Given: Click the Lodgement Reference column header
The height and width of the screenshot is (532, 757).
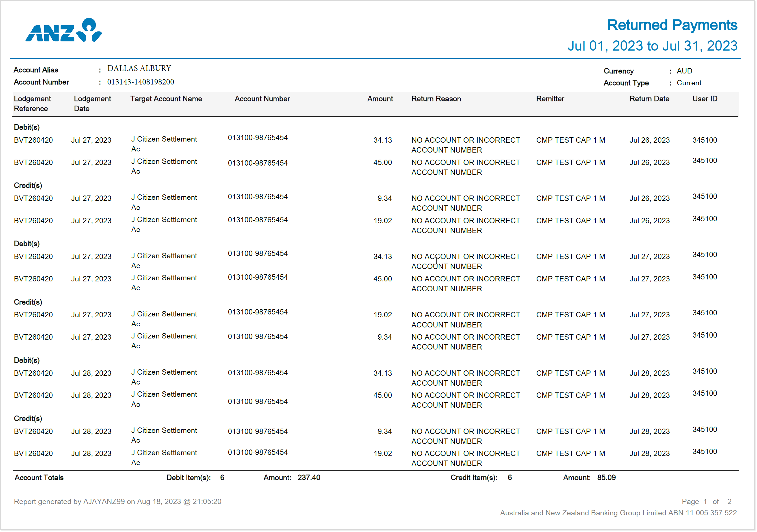Looking at the screenshot, I should coord(32,103).
